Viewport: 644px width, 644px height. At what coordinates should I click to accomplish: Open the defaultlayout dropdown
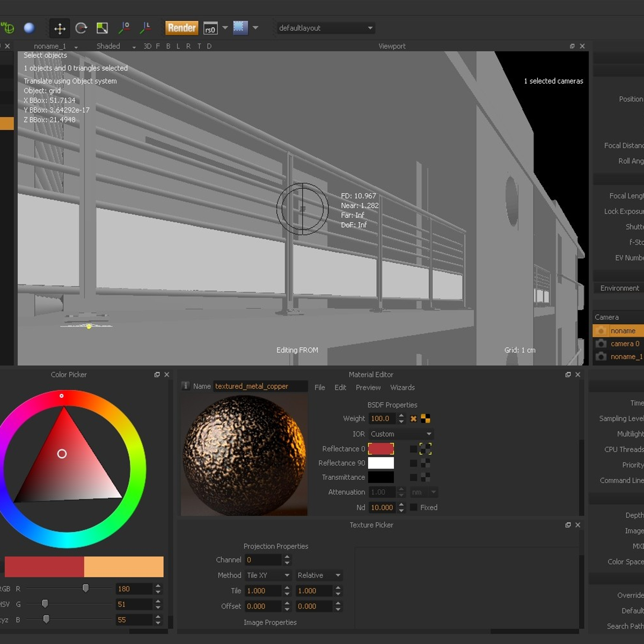(x=325, y=28)
